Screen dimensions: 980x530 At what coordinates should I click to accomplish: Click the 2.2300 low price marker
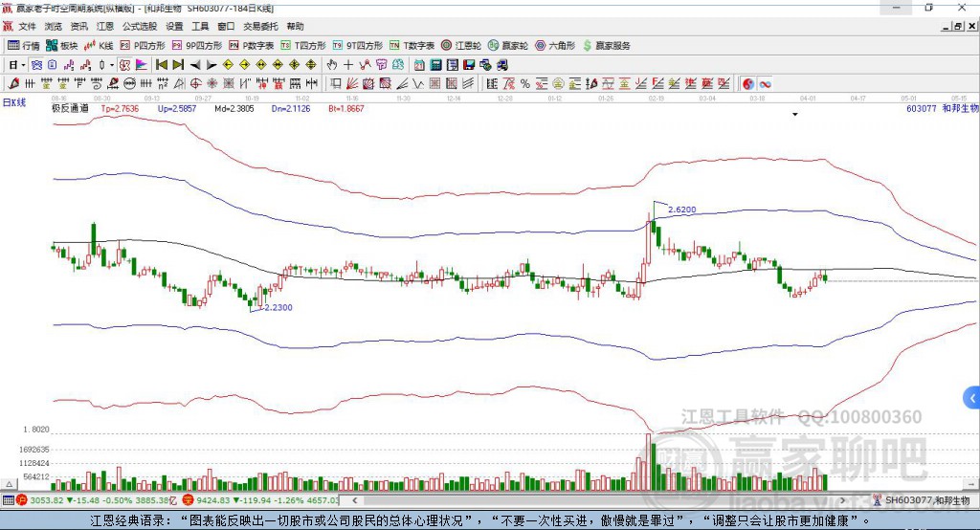click(278, 307)
